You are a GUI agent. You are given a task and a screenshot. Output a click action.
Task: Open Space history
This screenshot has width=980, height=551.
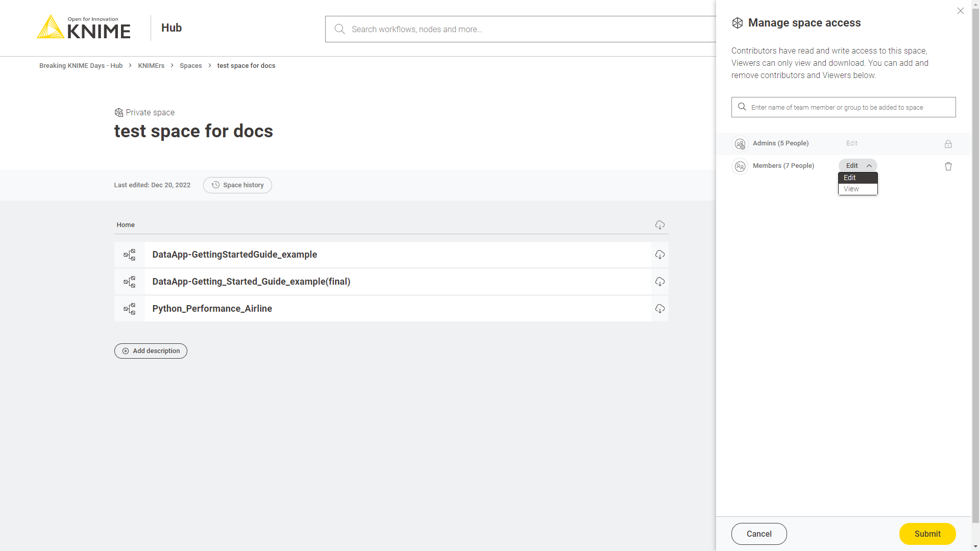tap(237, 185)
